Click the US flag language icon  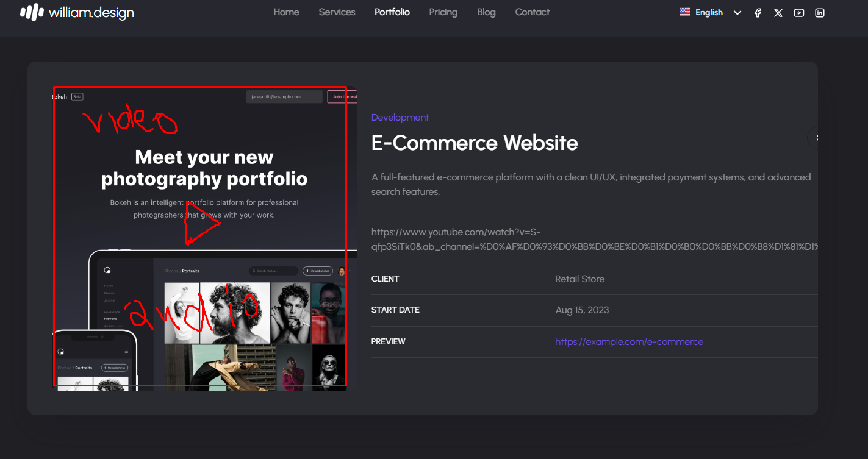685,12
